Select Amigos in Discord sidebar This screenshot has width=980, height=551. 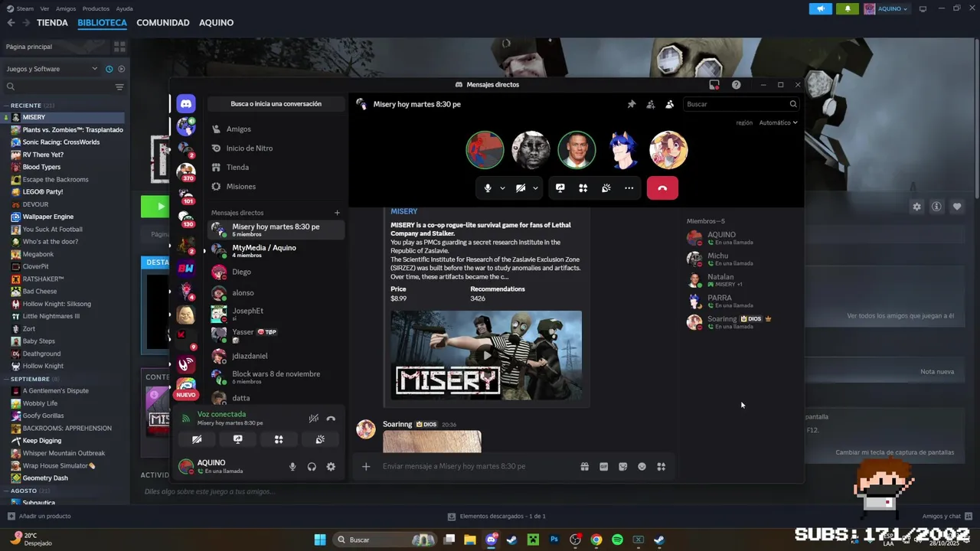coord(276,129)
